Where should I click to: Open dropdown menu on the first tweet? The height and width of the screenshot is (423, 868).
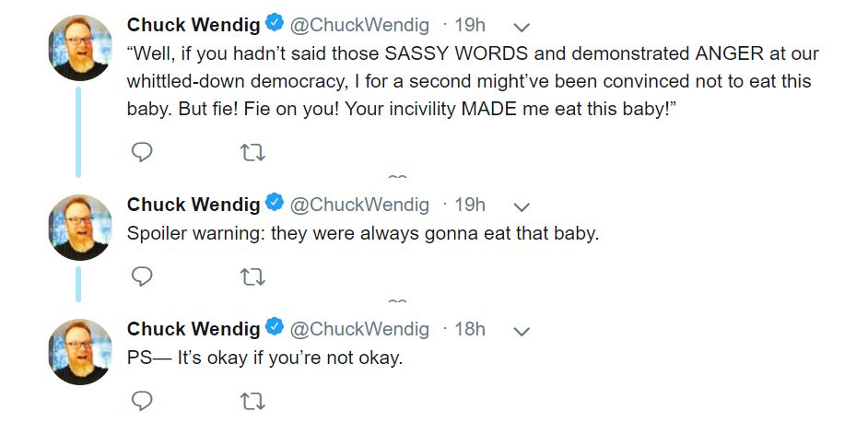click(521, 26)
